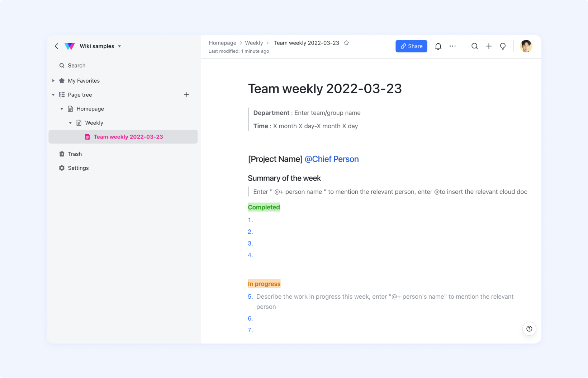Open Weekly from the breadcrumb trail
Viewport: 588px width, 378px height.
[x=254, y=43]
